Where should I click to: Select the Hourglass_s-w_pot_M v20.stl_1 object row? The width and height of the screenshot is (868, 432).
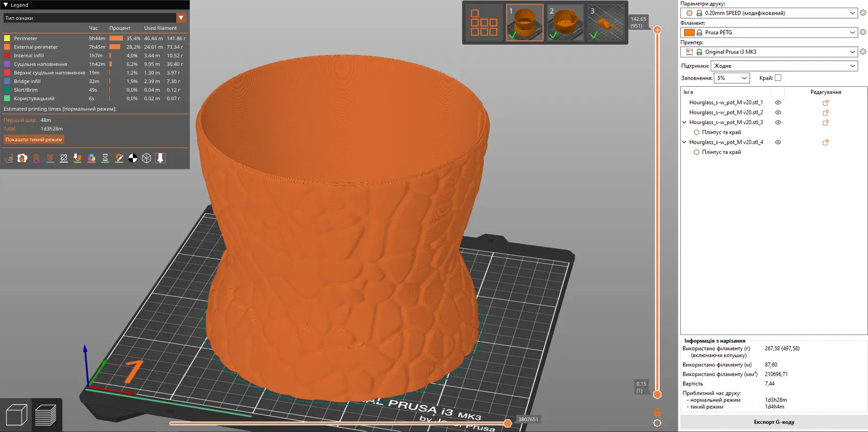726,102
